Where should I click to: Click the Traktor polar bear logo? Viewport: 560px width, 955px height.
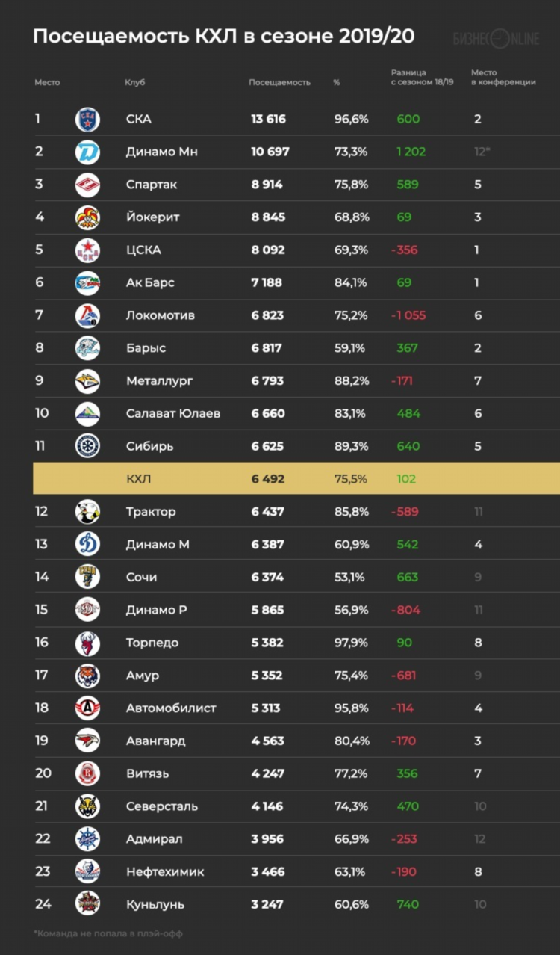pos(87,512)
